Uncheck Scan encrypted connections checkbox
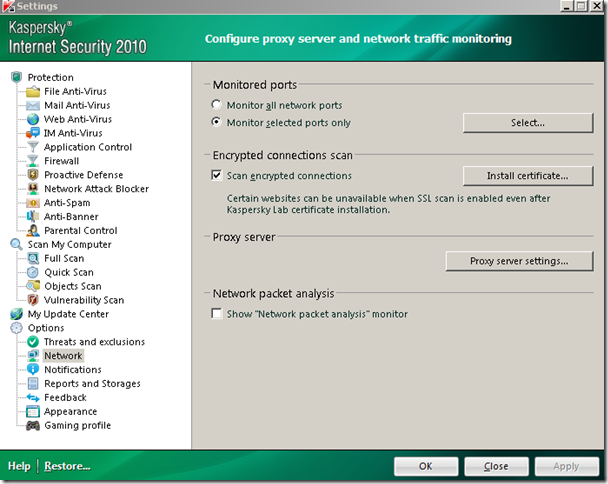Screen dimensions: 608x484 click(x=217, y=175)
